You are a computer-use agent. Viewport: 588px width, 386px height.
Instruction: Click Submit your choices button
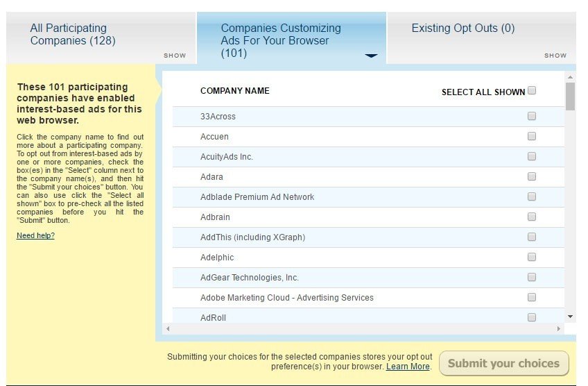click(504, 364)
